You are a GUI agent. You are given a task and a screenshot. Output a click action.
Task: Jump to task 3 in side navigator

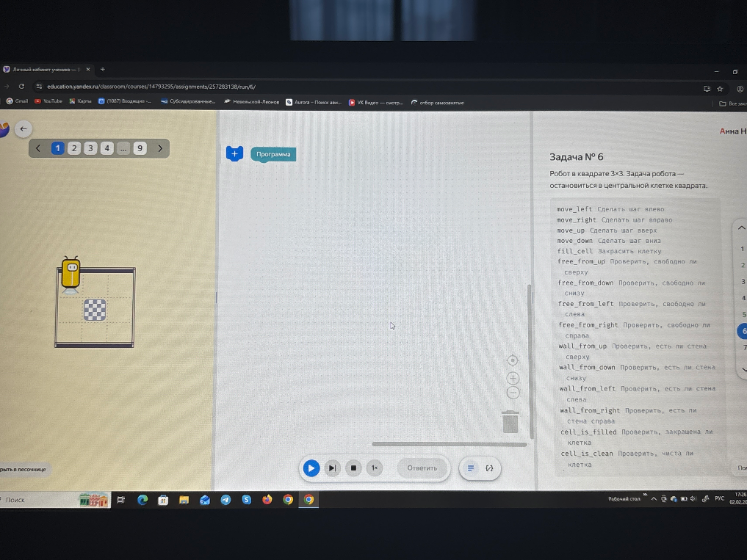743,281
